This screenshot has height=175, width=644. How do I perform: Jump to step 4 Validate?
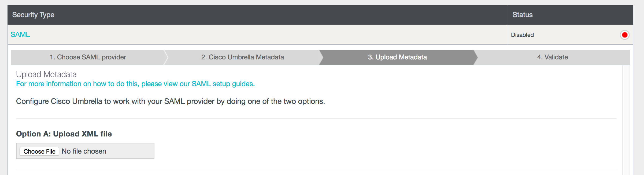click(x=552, y=57)
